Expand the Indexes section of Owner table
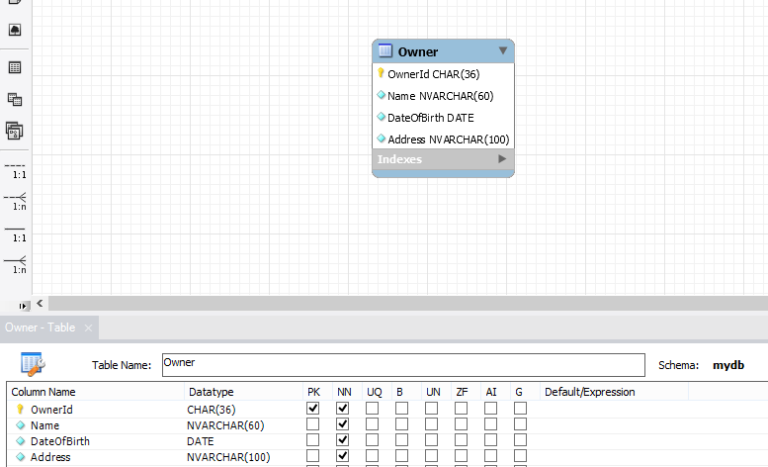 pos(502,159)
